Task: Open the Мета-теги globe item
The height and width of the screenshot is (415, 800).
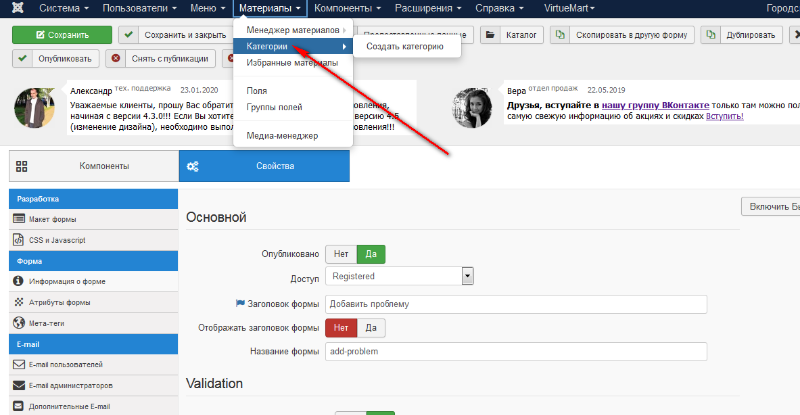Action: point(47,323)
